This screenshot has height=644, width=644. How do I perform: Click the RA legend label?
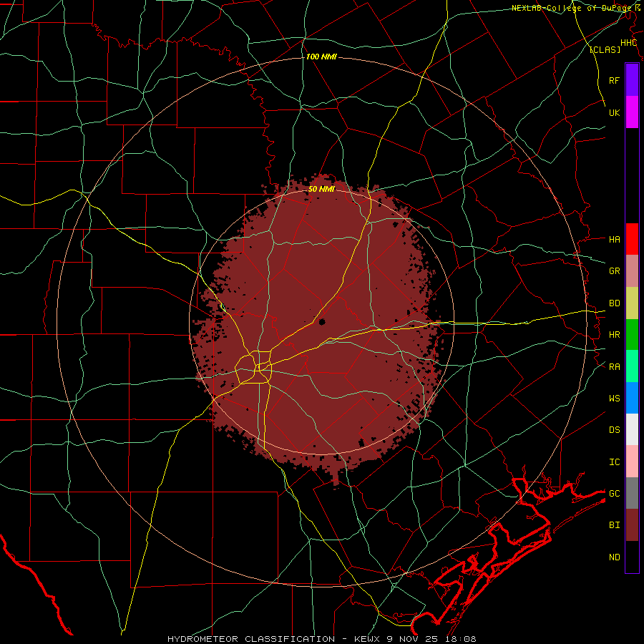tap(614, 367)
